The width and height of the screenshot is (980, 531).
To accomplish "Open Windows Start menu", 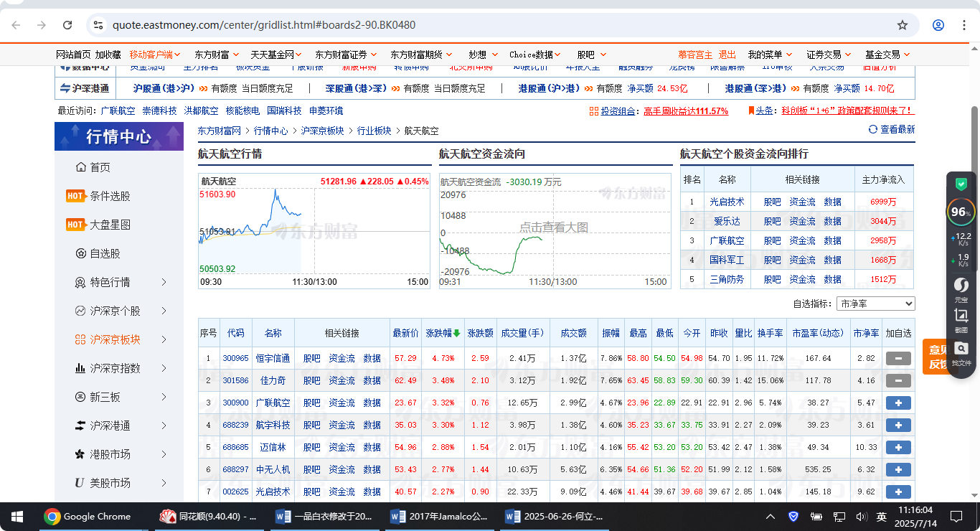I will (17, 517).
